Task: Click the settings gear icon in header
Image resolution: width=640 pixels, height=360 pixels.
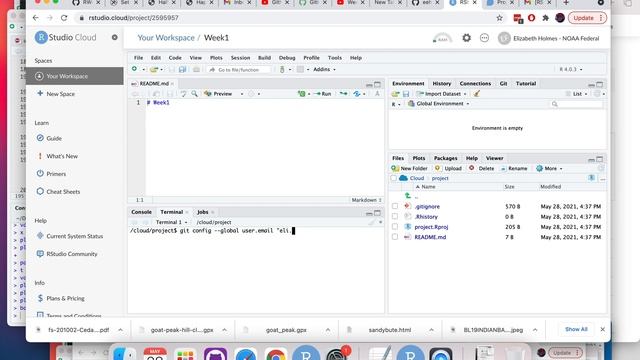Action: (x=466, y=38)
